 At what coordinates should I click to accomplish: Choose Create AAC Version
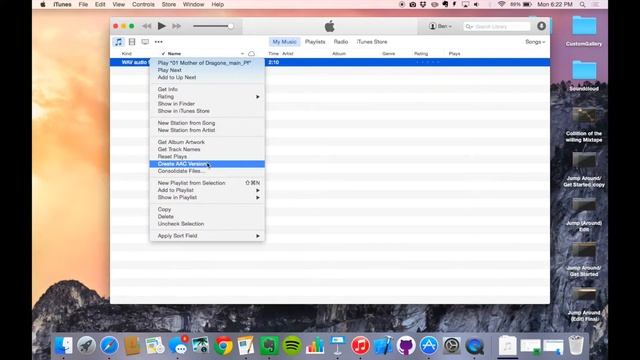click(x=207, y=164)
